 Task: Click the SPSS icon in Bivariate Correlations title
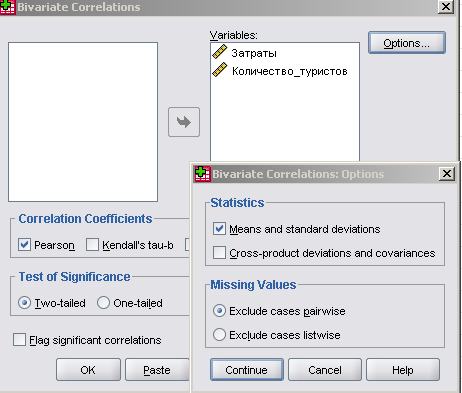(8, 7)
